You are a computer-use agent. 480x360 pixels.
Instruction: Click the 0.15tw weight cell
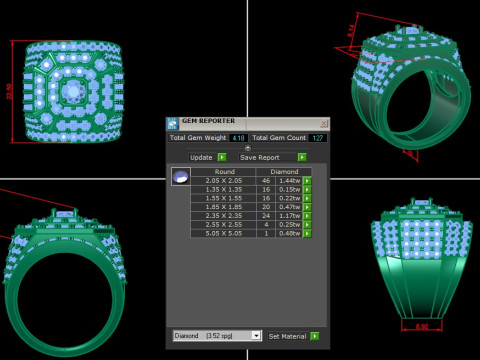pos(289,189)
